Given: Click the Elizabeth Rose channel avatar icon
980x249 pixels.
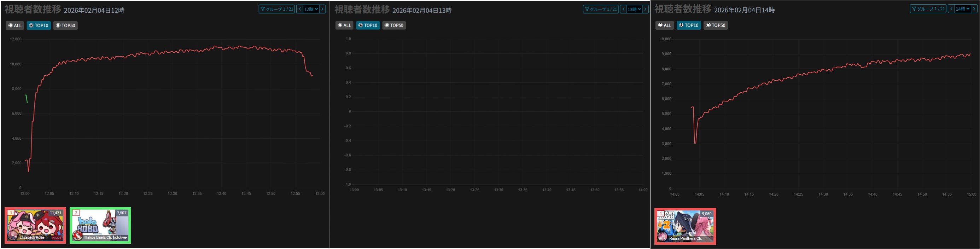Looking at the screenshot, I should (13, 236).
